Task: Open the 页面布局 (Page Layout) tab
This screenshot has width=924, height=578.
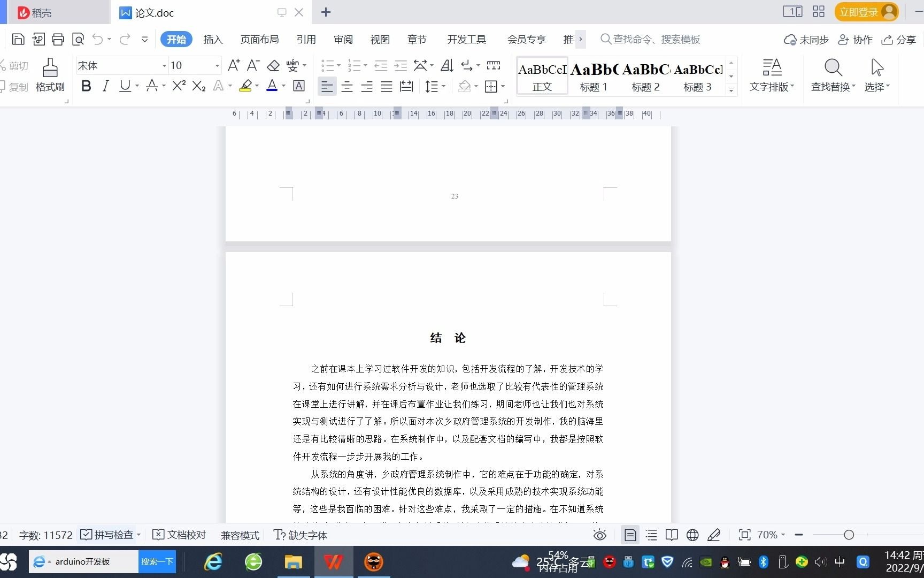Action: click(259, 40)
